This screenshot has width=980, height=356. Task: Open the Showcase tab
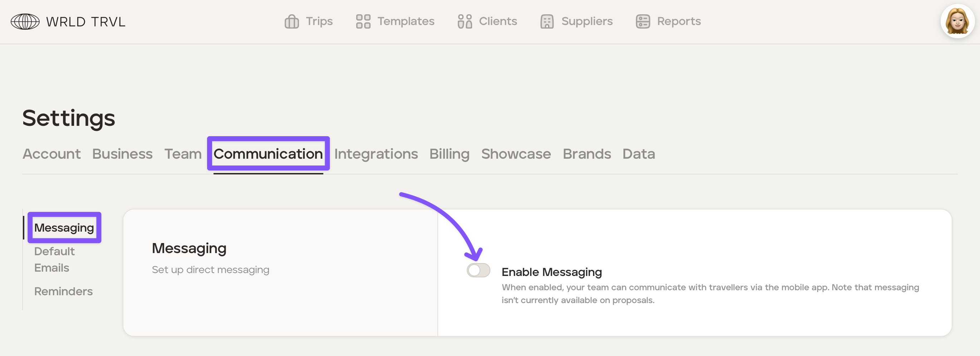[516, 154]
